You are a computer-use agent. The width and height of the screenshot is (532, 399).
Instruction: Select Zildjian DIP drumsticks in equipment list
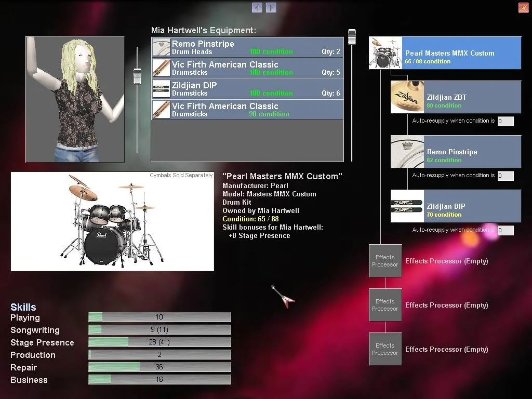coord(247,89)
